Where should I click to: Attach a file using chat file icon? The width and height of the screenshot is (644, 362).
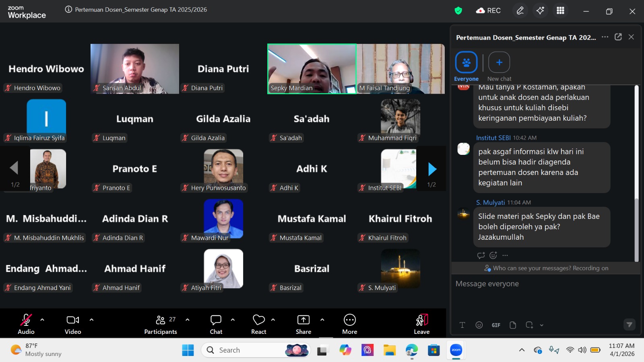click(x=513, y=325)
